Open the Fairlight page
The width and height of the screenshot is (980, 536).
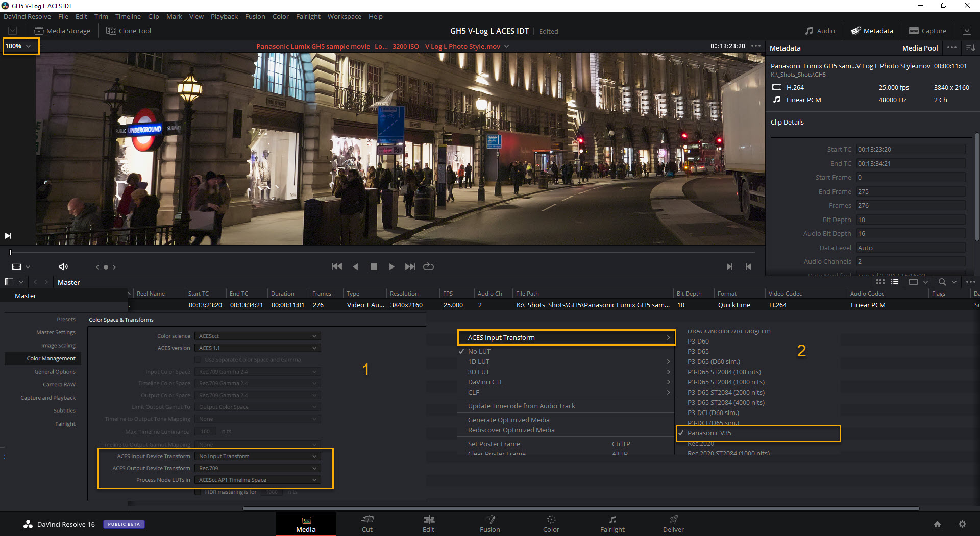pyautogui.click(x=612, y=524)
